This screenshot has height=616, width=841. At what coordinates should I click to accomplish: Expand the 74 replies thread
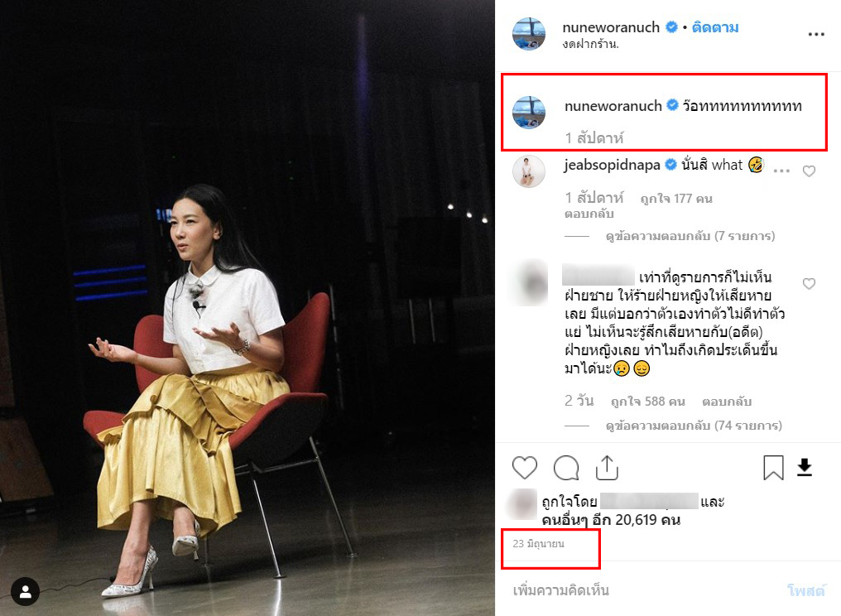(694, 426)
